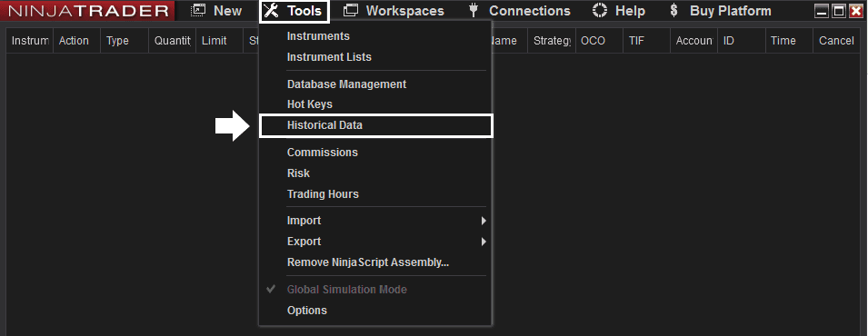
Task: Click the NinjaTrader logo
Action: (88, 11)
